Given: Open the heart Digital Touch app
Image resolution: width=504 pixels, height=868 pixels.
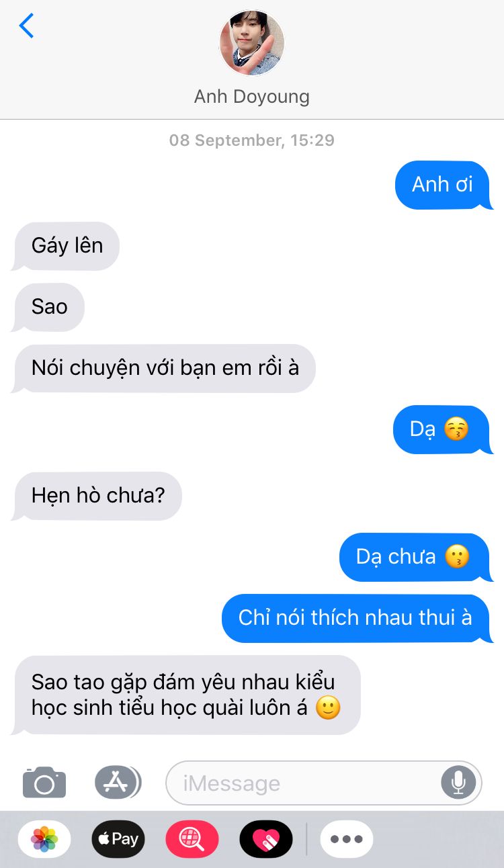Looking at the screenshot, I should click(266, 838).
